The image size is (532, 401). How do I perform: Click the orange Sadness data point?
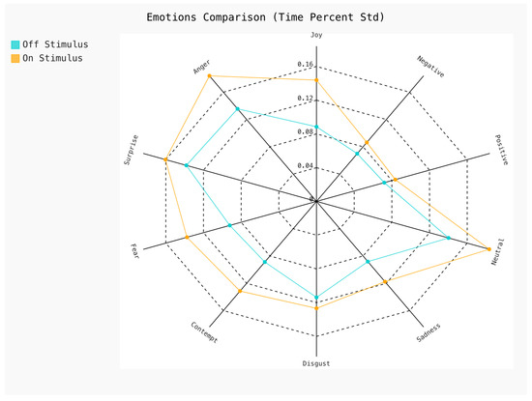[x=385, y=282]
